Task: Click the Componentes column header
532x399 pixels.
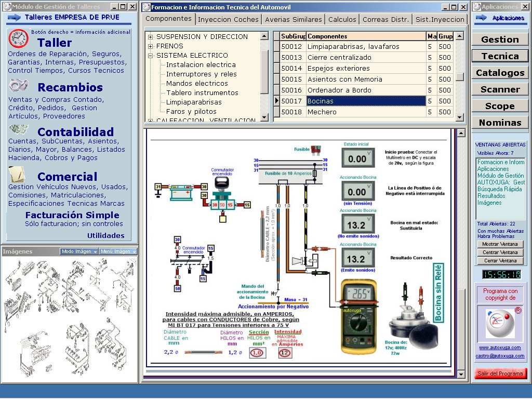Action: coord(366,36)
